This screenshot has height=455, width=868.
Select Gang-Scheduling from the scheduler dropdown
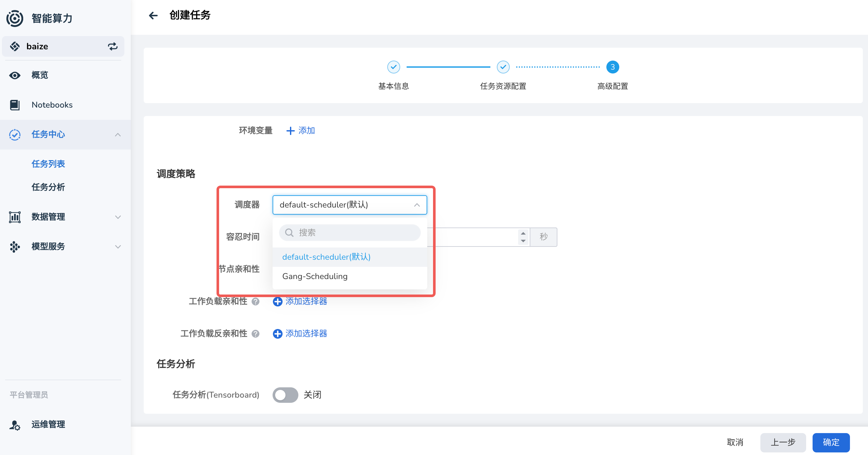pos(315,276)
